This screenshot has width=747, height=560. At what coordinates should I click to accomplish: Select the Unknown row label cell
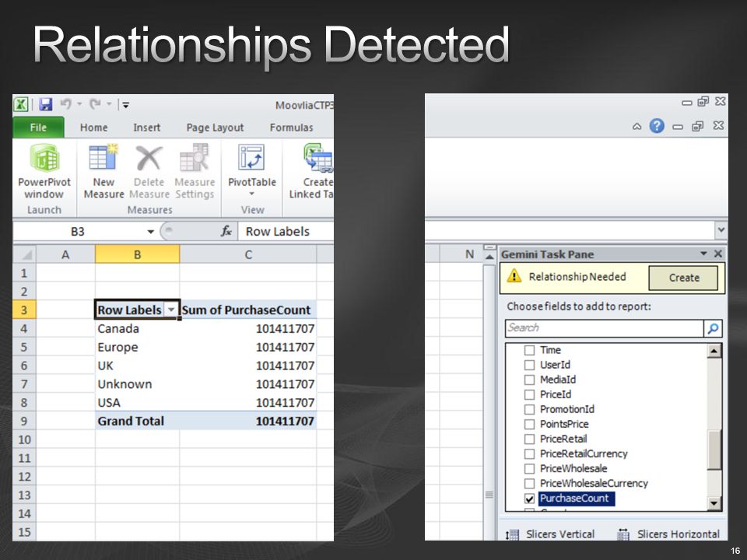click(137, 384)
